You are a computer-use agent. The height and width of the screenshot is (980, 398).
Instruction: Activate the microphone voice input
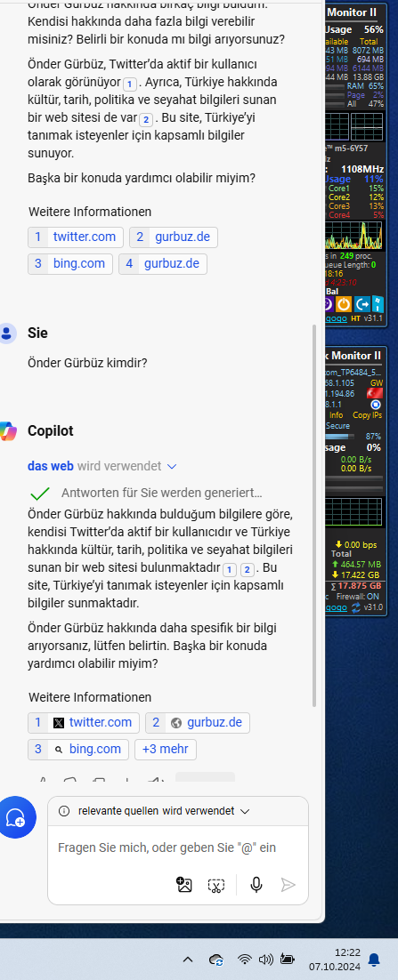(x=256, y=884)
